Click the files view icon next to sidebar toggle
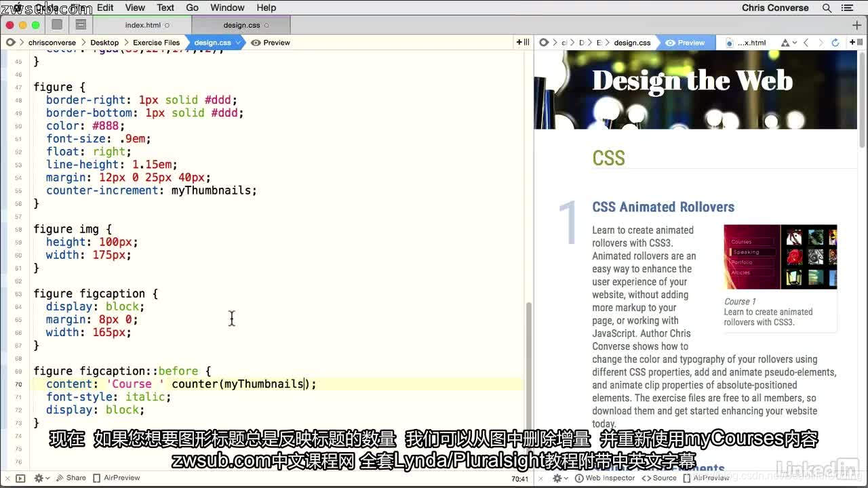 coord(81,24)
